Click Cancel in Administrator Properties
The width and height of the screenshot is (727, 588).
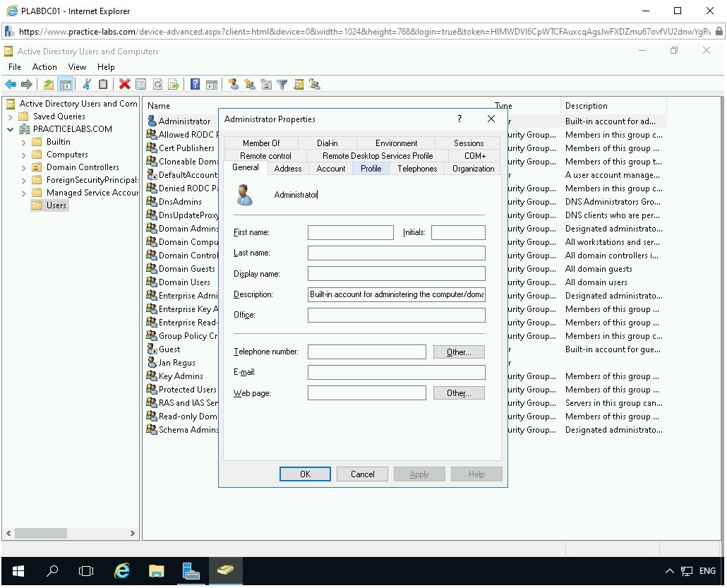point(362,474)
